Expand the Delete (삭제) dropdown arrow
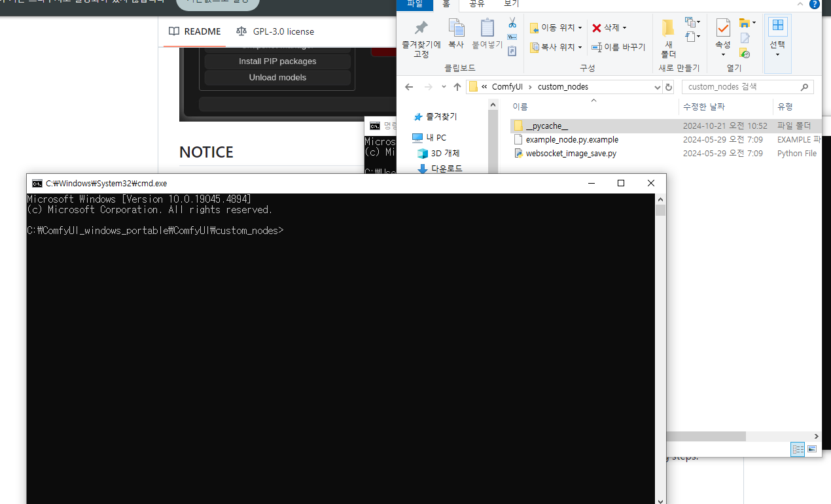 [624, 28]
